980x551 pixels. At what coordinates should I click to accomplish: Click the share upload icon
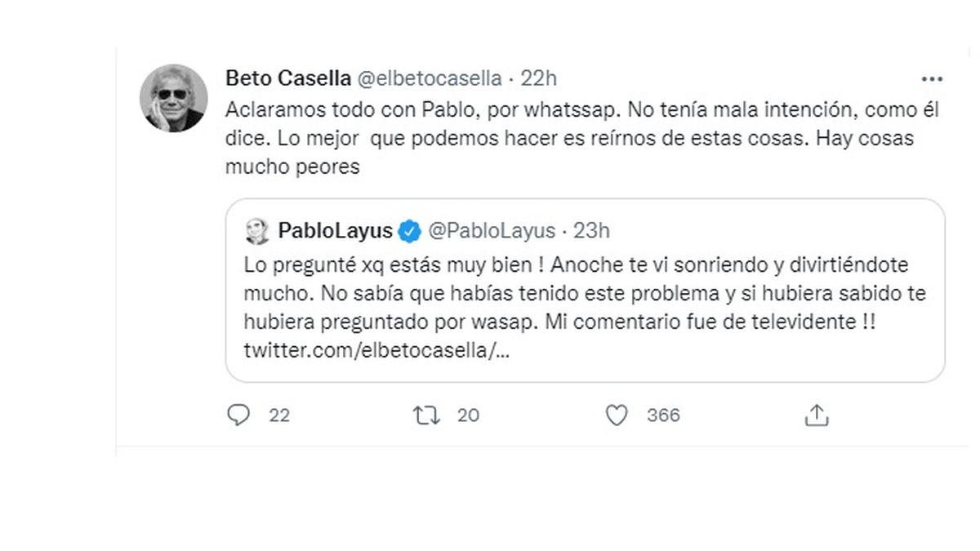(817, 415)
